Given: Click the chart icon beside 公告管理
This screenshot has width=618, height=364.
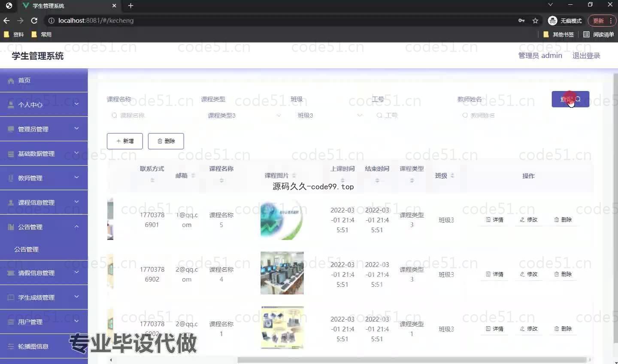Looking at the screenshot, I should point(11,227).
